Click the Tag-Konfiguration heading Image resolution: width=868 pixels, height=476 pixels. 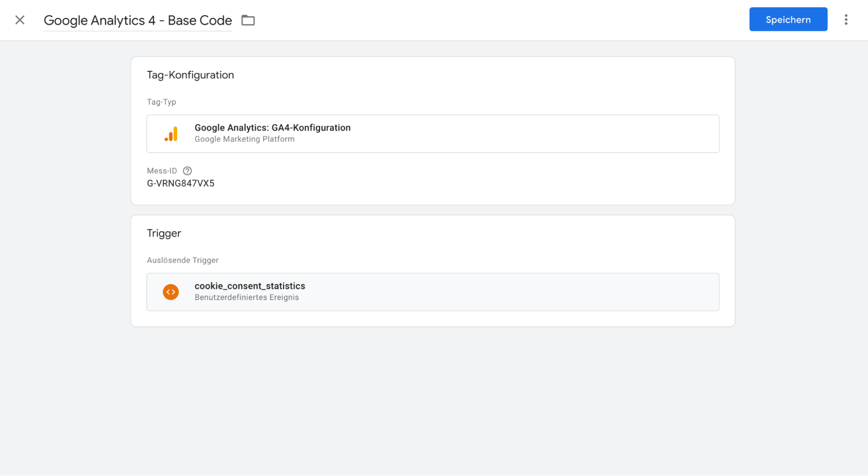pos(190,75)
